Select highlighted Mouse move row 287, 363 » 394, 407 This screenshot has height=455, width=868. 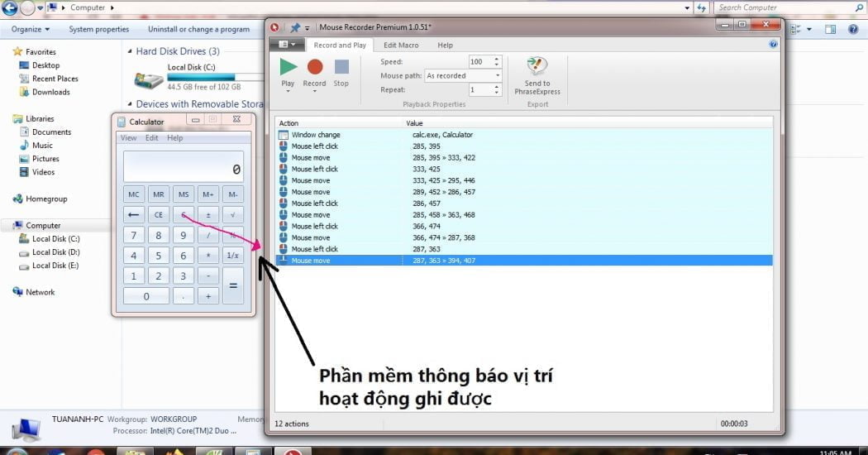[523, 261]
